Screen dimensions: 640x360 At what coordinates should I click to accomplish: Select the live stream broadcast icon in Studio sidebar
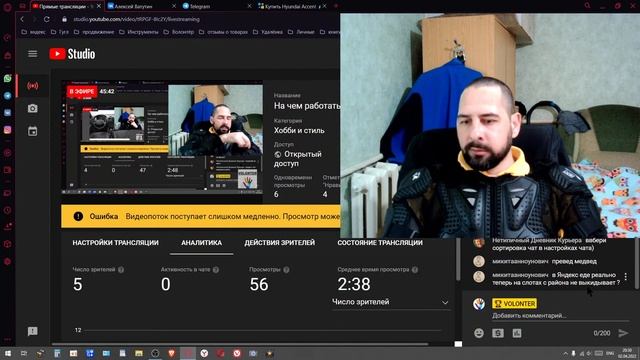pos(33,86)
